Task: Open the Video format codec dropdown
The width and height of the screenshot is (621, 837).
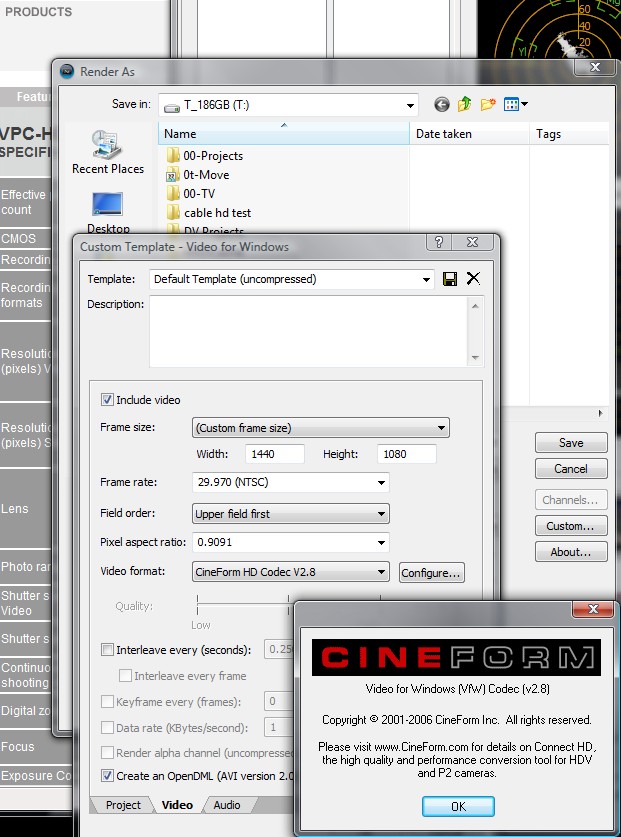Action: [290, 572]
